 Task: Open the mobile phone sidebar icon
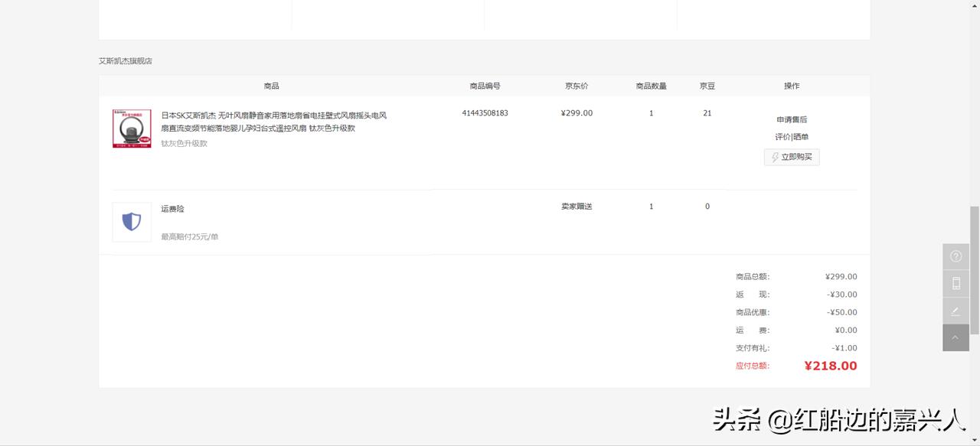pyautogui.click(x=955, y=283)
